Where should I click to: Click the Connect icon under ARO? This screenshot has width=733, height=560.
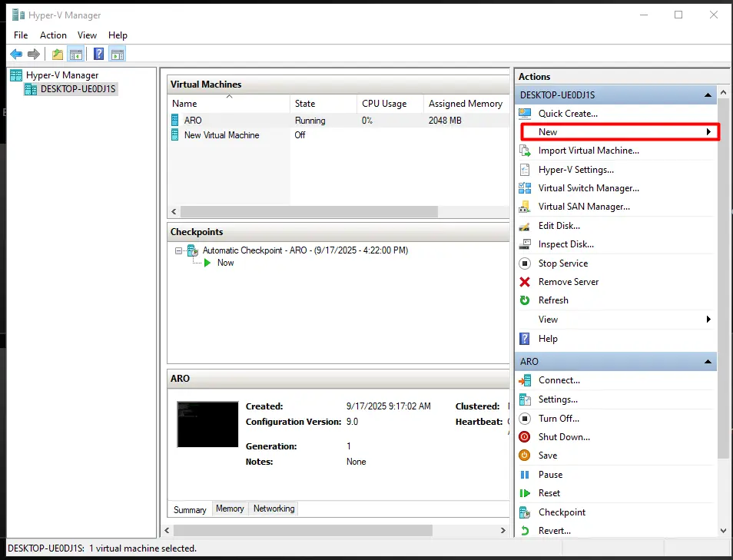point(525,380)
